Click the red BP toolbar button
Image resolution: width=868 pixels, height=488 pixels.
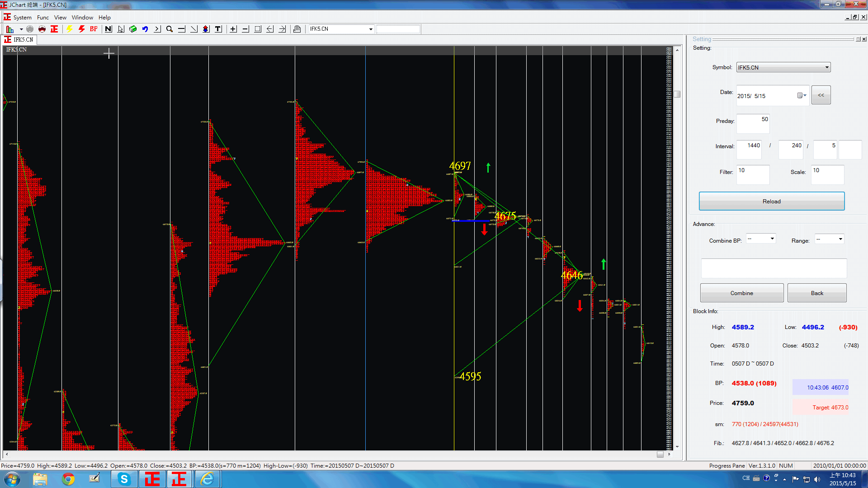(x=94, y=29)
